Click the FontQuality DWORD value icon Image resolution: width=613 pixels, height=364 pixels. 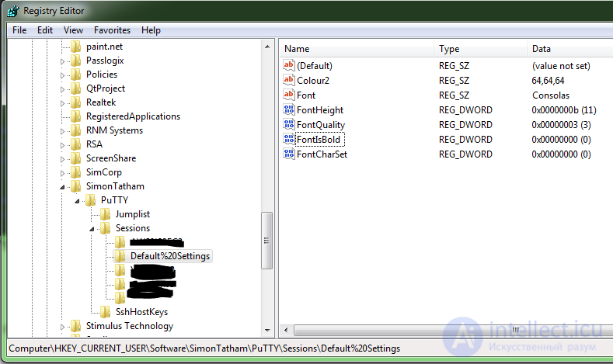(x=289, y=125)
